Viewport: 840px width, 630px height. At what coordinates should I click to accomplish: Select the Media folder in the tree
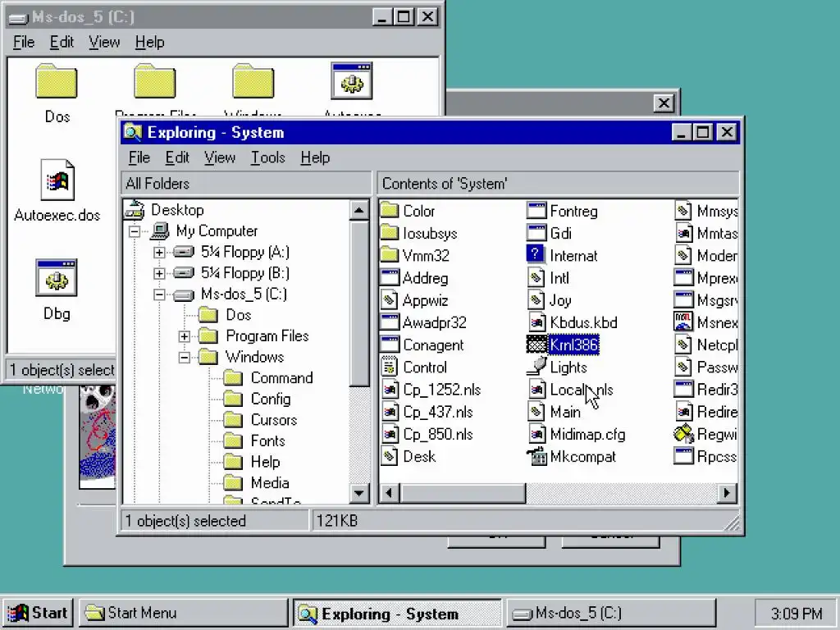(270, 483)
